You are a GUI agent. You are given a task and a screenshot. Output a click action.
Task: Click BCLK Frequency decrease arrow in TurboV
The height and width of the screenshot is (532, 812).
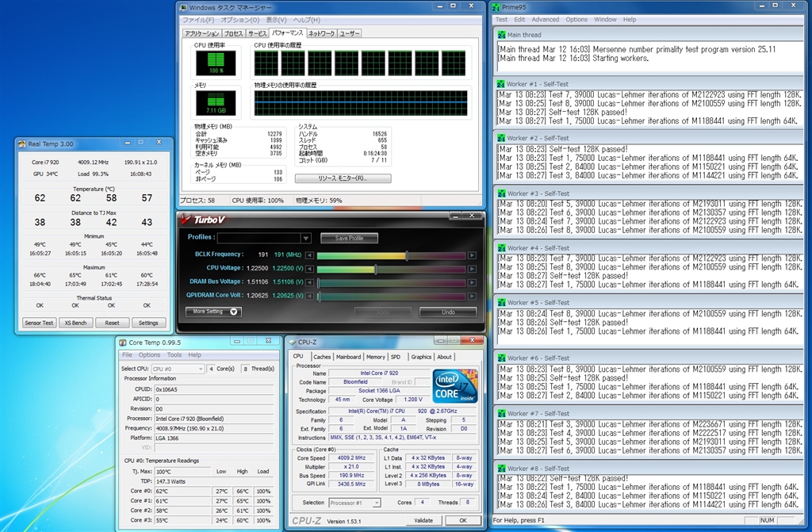pos(310,255)
